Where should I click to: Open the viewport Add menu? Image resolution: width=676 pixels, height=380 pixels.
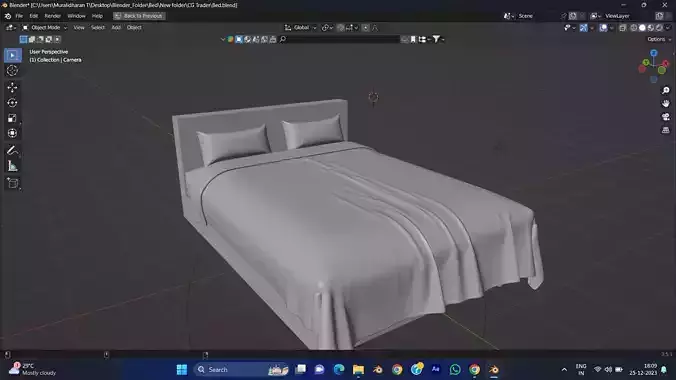[116, 28]
